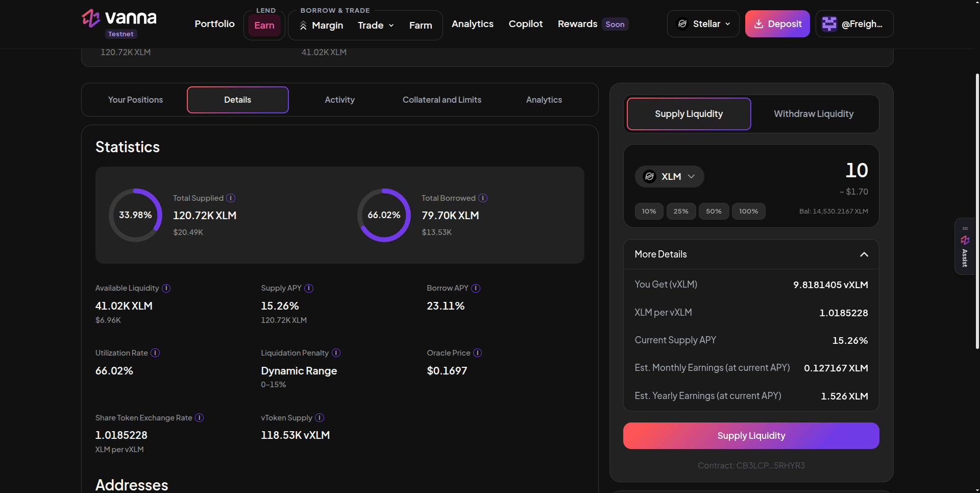Click the Contract CB3LCP...5RHYR3 link

751,465
